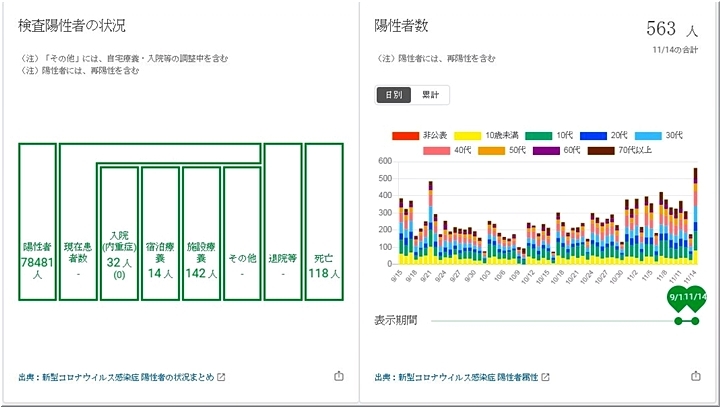Screen dimensions: 720x407
Task: Toggle the 非公表 legend series
Action: pyautogui.click(x=422, y=135)
